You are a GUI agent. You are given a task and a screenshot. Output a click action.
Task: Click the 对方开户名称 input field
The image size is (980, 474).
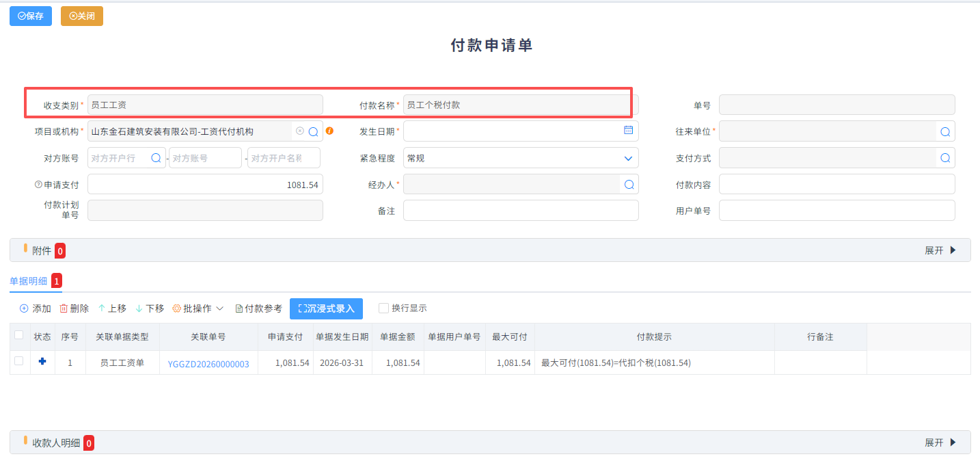click(x=284, y=158)
